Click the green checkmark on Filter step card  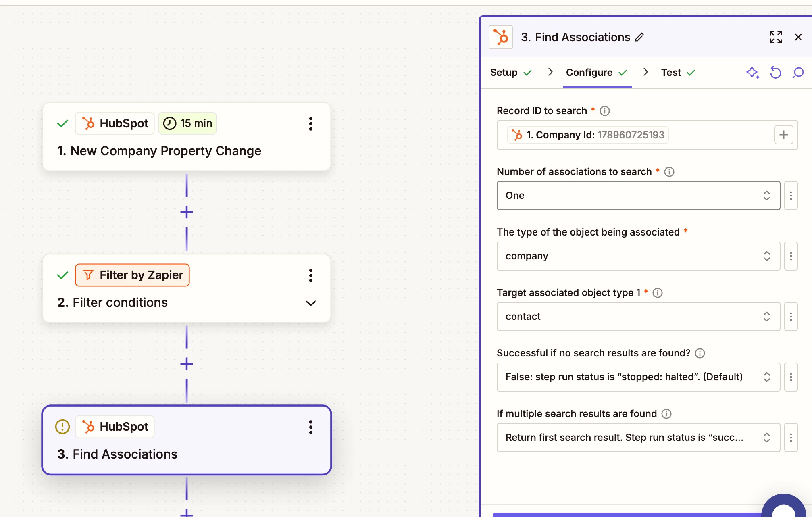62,275
